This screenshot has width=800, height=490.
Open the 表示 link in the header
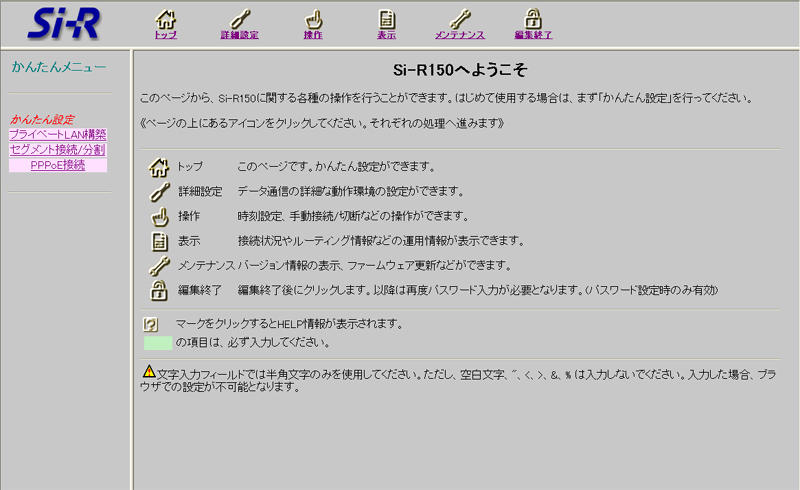[387, 35]
